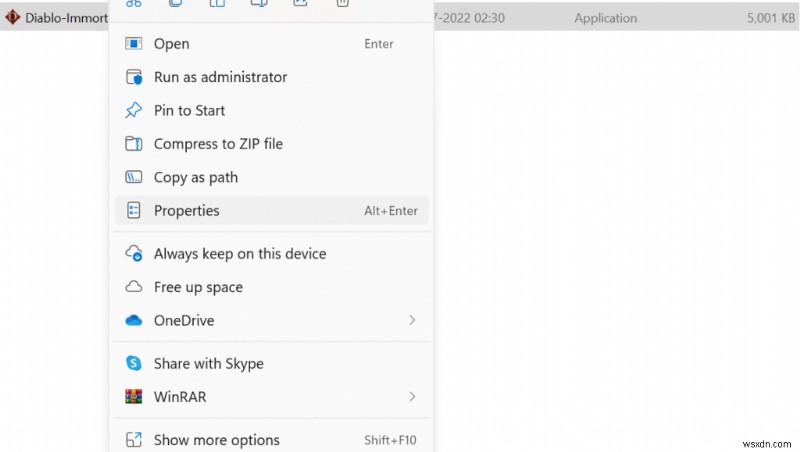
Task: Click the pushpin icon for Pin to Start
Action: coord(133,110)
